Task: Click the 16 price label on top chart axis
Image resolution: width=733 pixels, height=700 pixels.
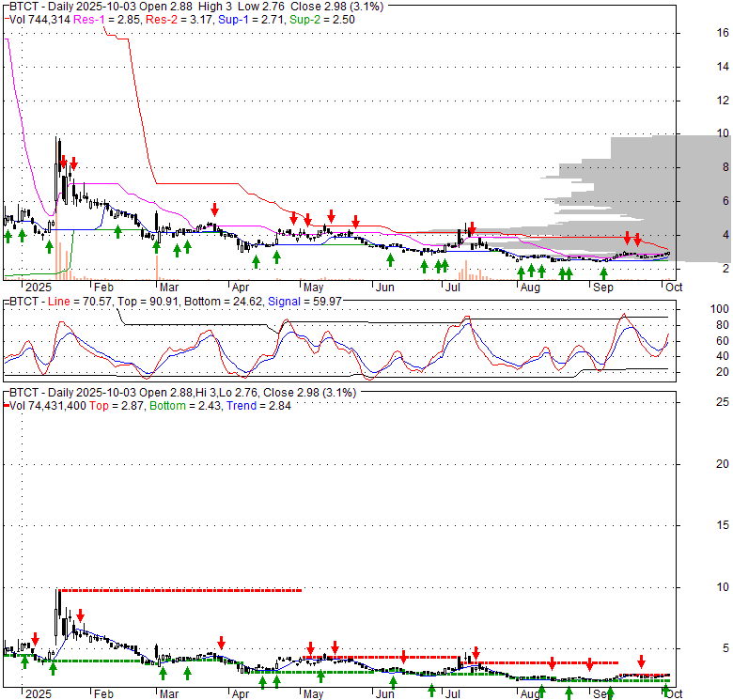Action: pos(723,33)
